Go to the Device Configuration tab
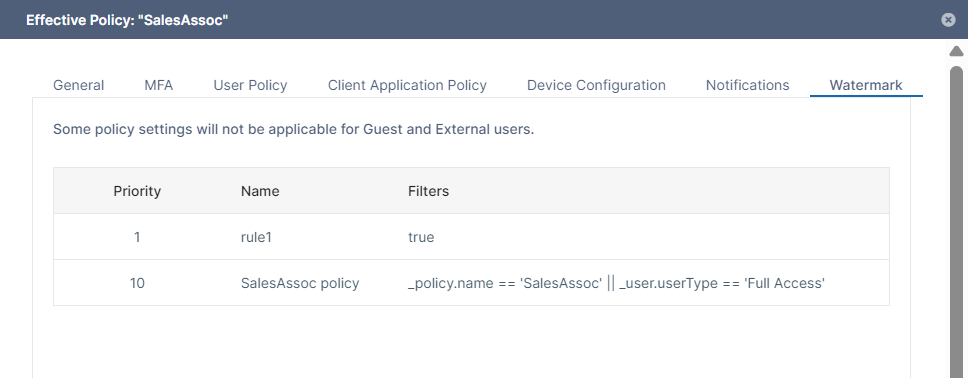 (596, 85)
